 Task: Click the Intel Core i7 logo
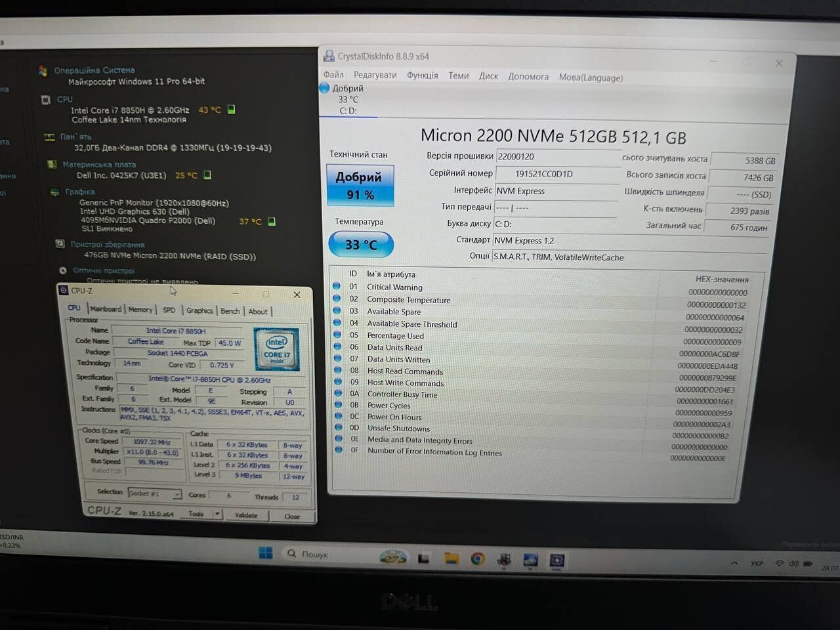pos(276,348)
